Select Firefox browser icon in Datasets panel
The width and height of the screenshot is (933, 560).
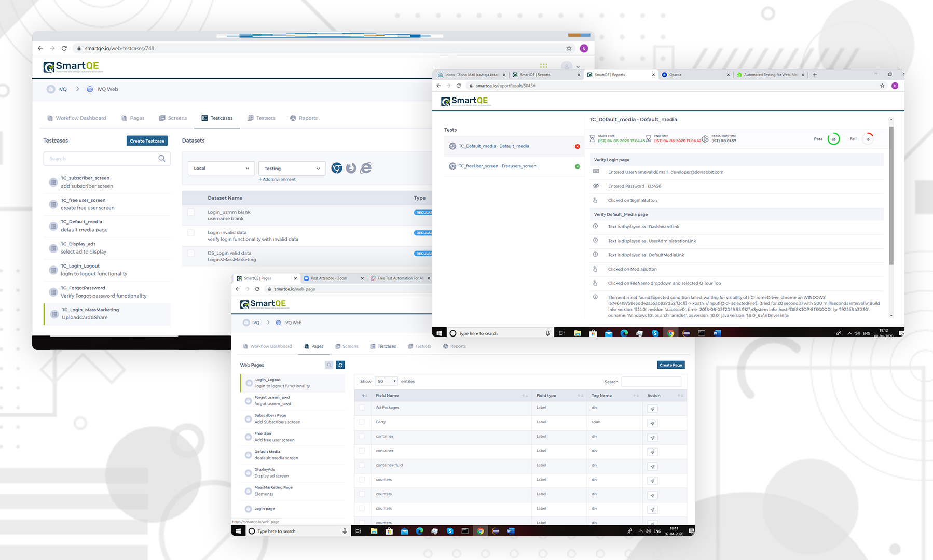(351, 168)
